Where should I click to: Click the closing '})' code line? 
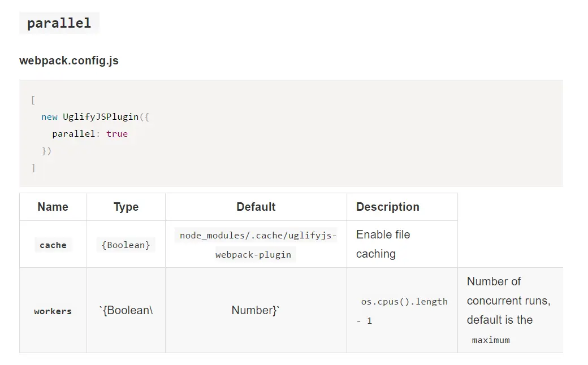click(x=46, y=151)
